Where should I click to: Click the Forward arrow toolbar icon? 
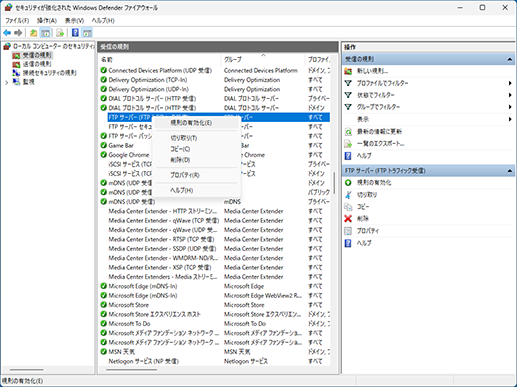pyautogui.click(x=18, y=33)
